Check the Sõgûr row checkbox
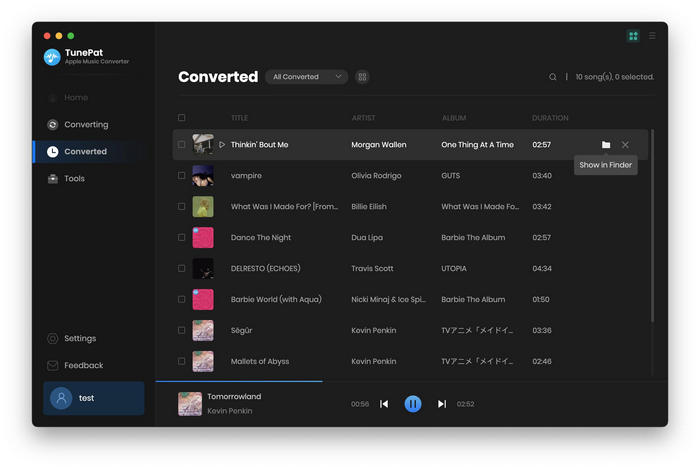 (181, 330)
